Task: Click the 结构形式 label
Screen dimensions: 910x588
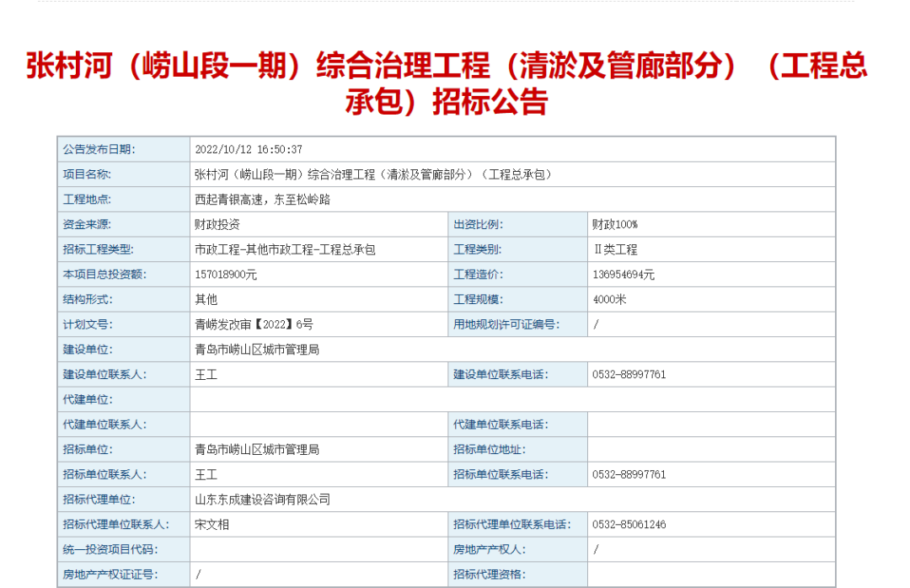Action: tap(88, 300)
